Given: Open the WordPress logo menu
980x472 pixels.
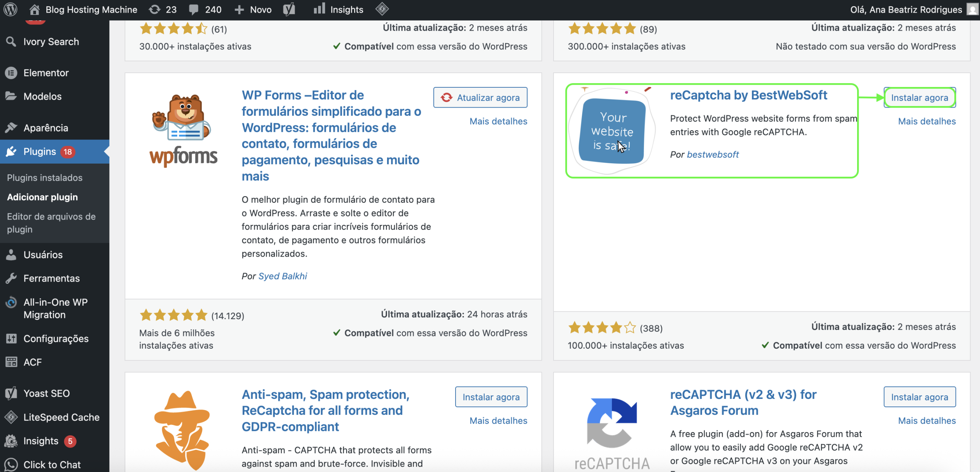Looking at the screenshot, I should pyautogui.click(x=10, y=9).
